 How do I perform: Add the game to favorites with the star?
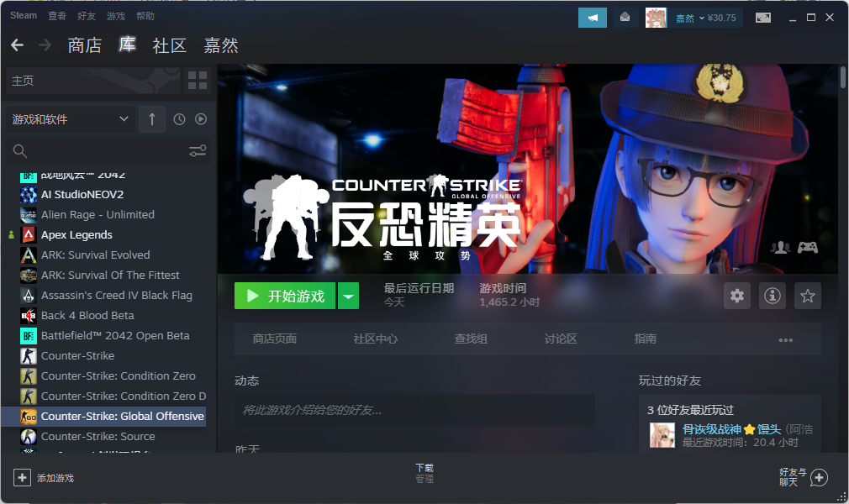pyautogui.click(x=807, y=296)
